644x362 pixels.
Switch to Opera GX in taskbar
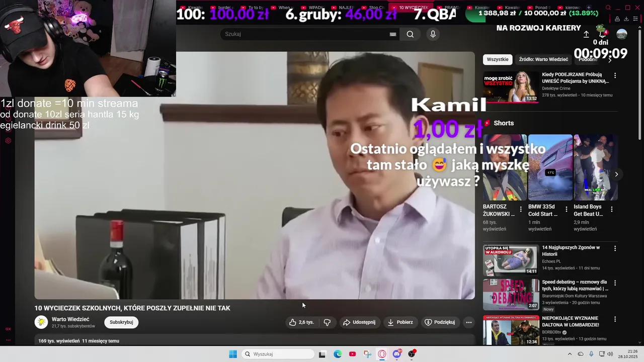pos(382,354)
